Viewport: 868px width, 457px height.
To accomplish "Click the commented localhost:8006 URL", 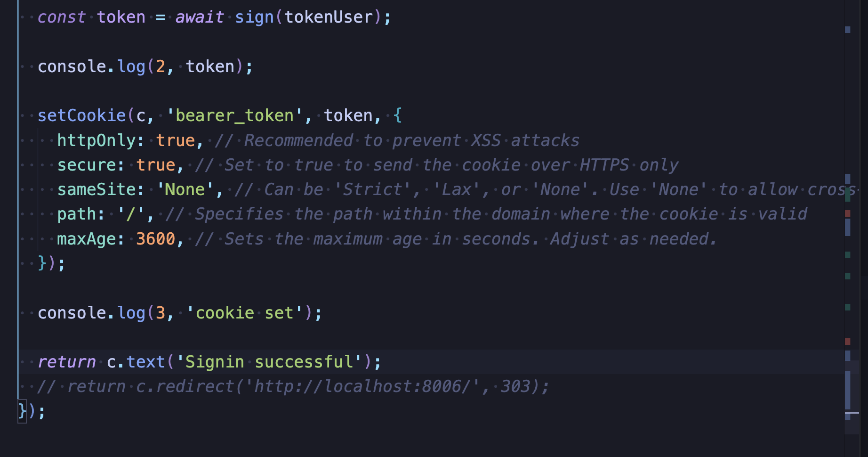I will point(362,386).
